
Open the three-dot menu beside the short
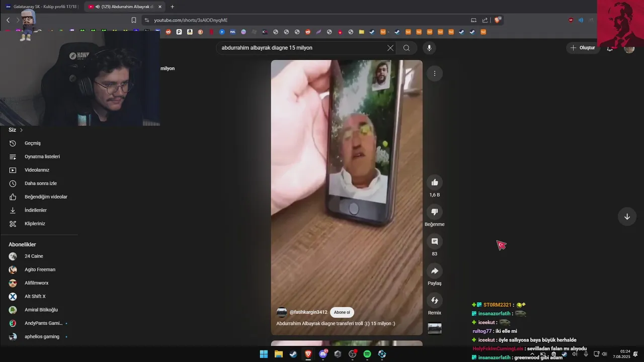click(435, 73)
